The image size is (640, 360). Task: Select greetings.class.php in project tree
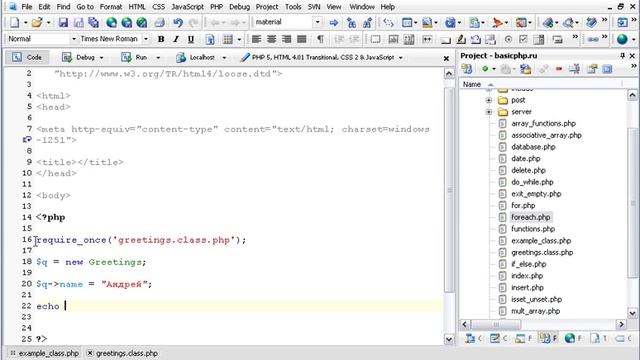[542, 253]
